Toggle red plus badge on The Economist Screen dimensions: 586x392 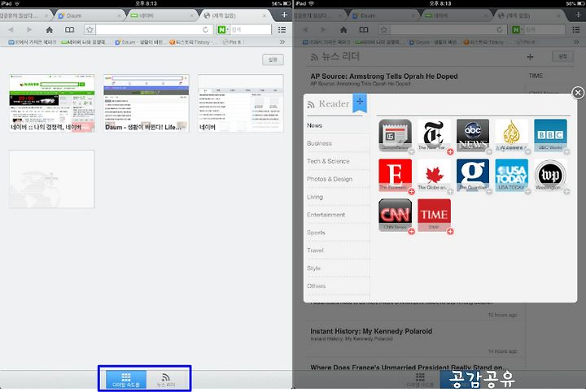click(412, 191)
